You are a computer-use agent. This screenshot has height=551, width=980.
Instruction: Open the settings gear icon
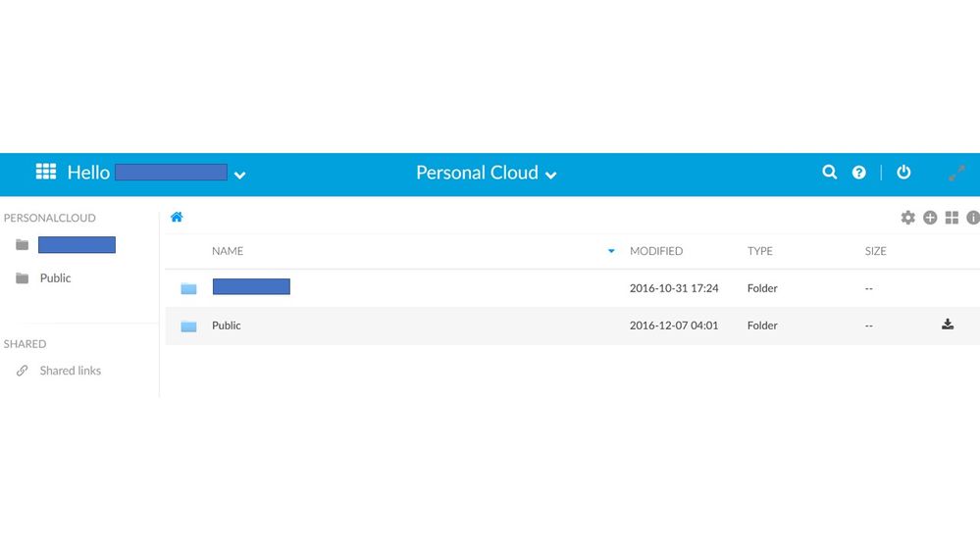tap(907, 218)
